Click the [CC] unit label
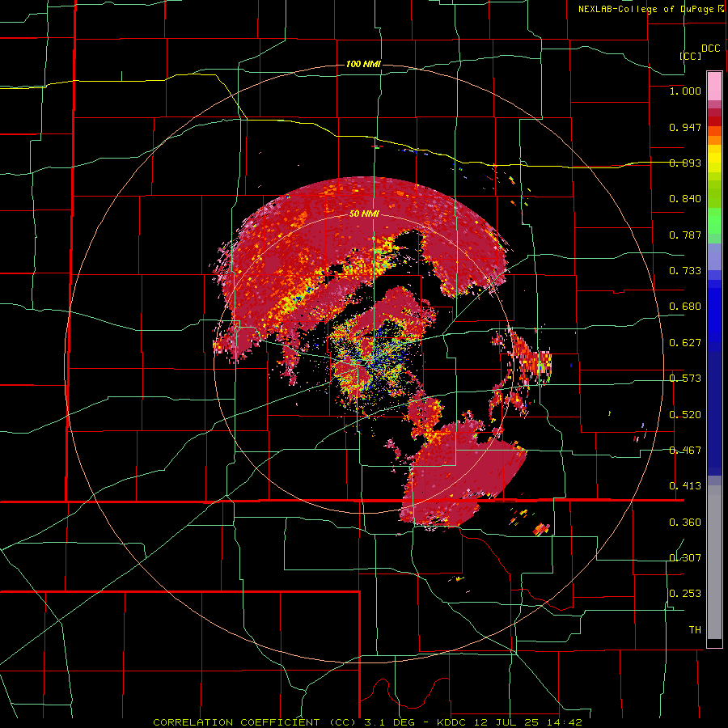Viewport: 728px width, 728px height. (x=691, y=56)
